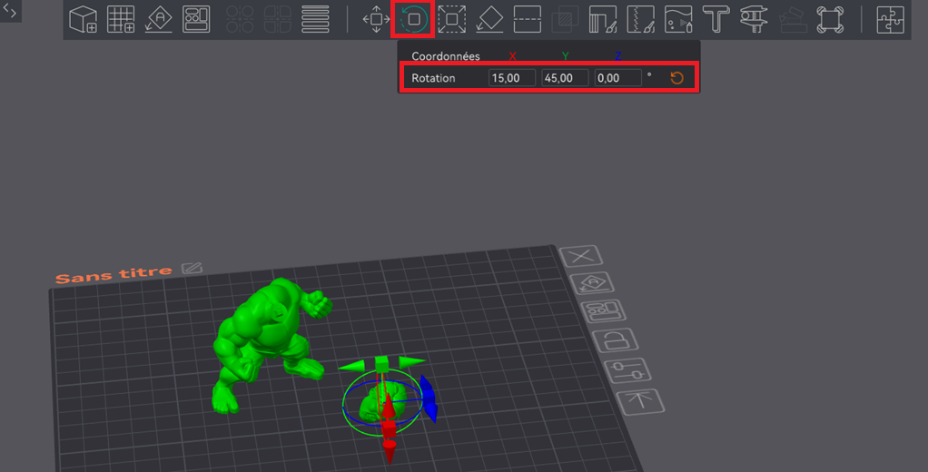This screenshot has height=472, width=928.
Task: Select the Move tool
Action: pyautogui.click(x=376, y=20)
